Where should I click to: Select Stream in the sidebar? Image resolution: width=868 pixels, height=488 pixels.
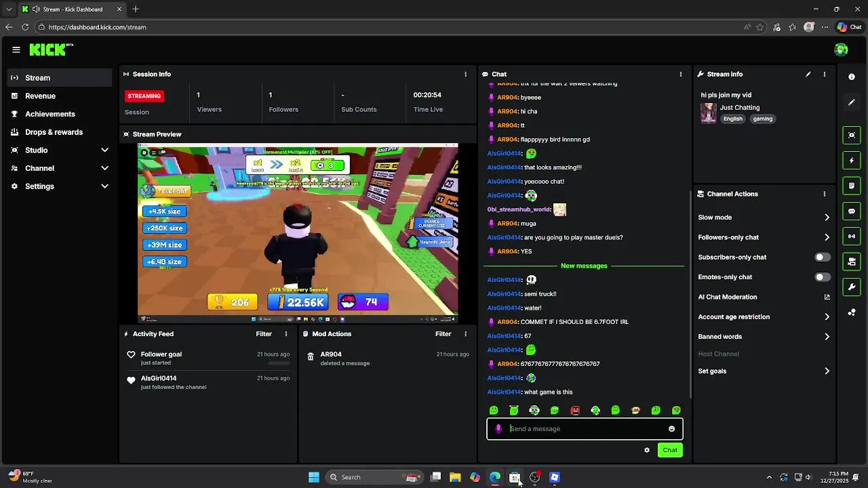point(60,78)
